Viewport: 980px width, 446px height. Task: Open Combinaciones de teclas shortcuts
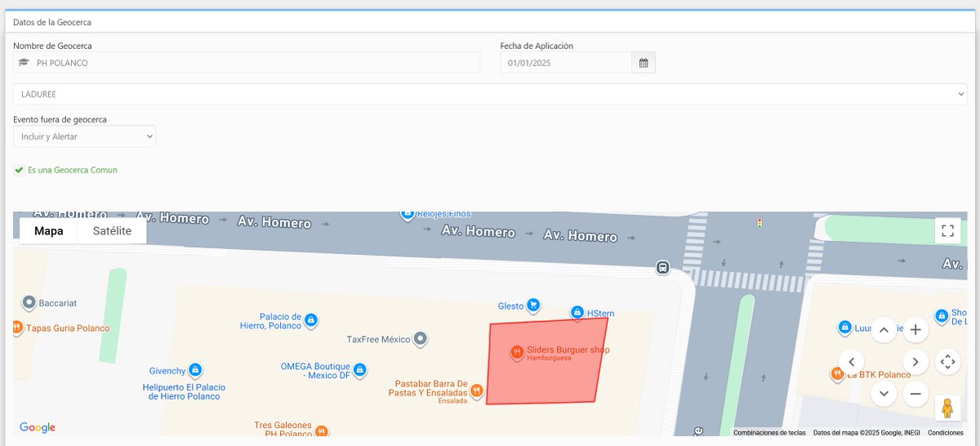click(x=769, y=433)
